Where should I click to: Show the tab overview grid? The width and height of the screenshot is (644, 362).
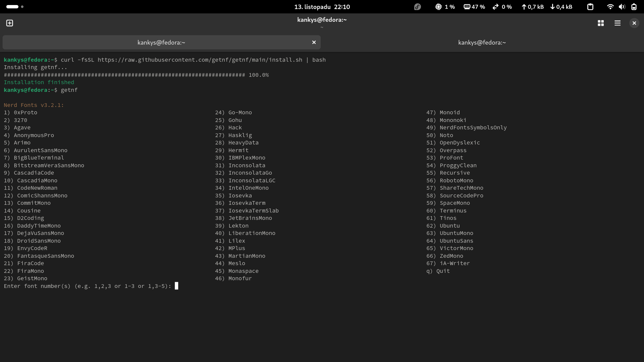(601, 23)
